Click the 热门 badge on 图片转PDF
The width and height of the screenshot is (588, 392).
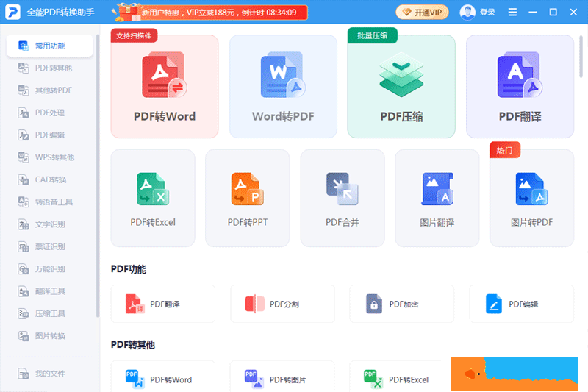(x=505, y=150)
